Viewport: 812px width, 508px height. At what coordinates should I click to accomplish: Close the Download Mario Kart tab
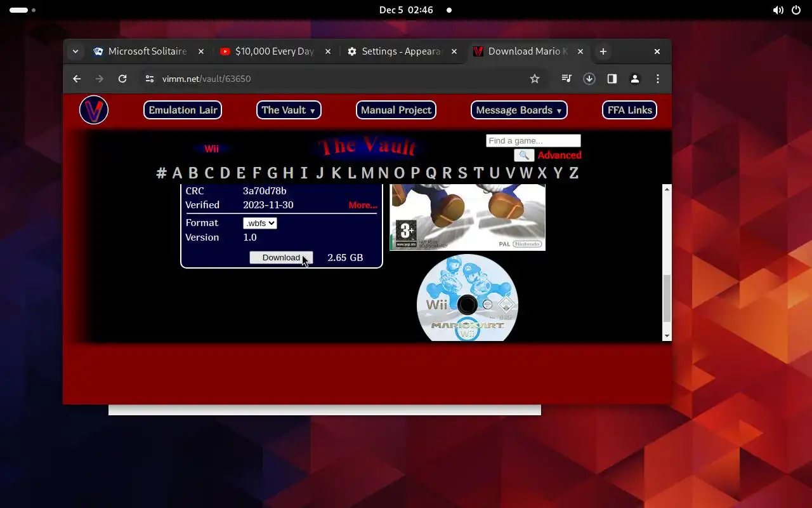(580, 51)
